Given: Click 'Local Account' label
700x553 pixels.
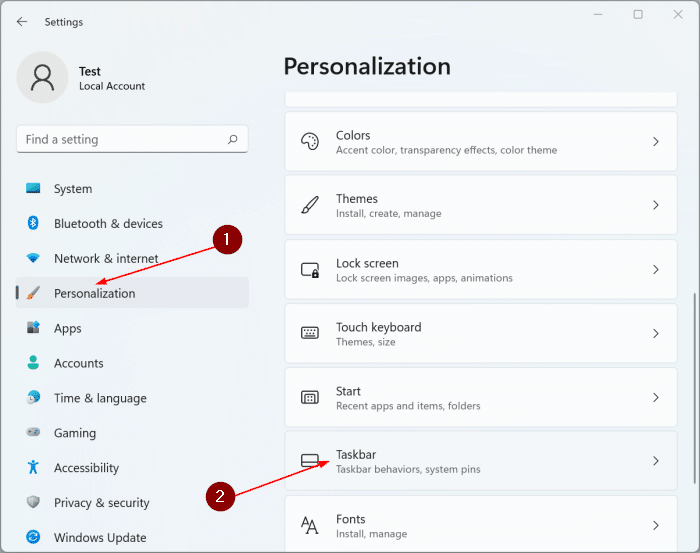Looking at the screenshot, I should 112,86.
